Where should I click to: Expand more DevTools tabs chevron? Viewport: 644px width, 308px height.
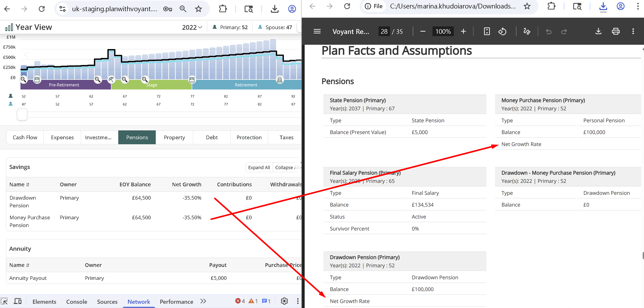click(x=203, y=301)
